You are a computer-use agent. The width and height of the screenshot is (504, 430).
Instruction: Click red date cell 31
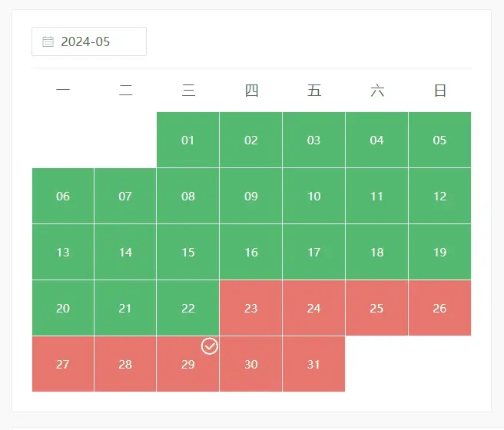(x=313, y=364)
